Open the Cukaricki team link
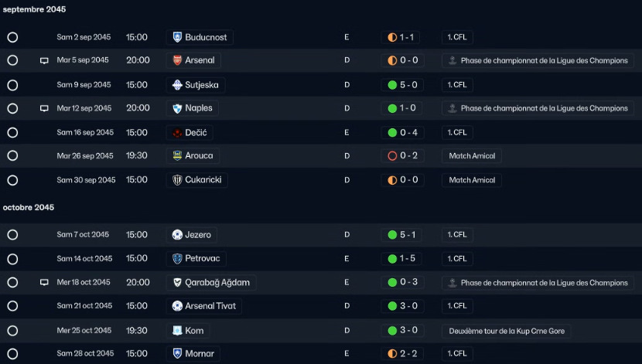This screenshot has height=364, width=642. point(197,180)
